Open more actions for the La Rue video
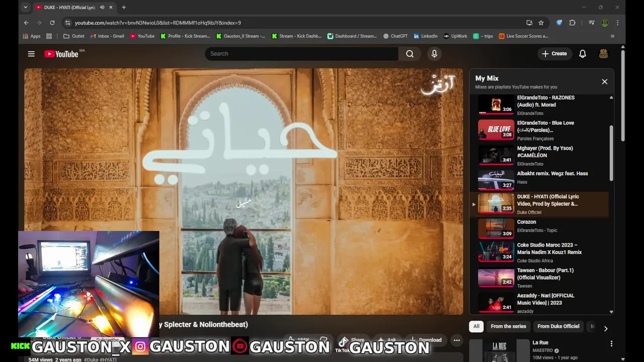This screenshot has height=362, width=644. click(611, 344)
